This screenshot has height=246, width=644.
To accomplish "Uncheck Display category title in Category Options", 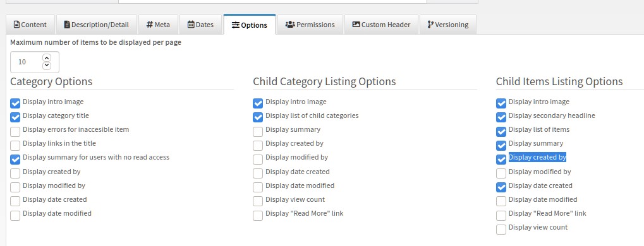I will pyautogui.click(x=15, y=117).
